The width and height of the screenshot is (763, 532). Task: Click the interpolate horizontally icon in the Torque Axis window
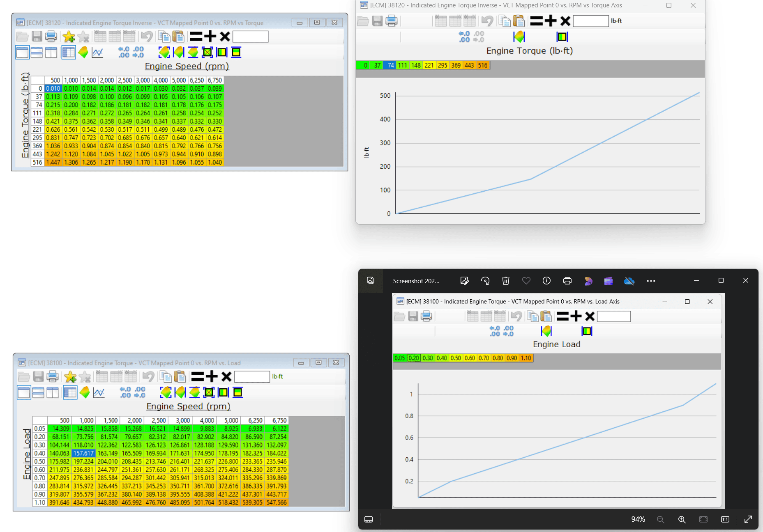coord(519,37)
